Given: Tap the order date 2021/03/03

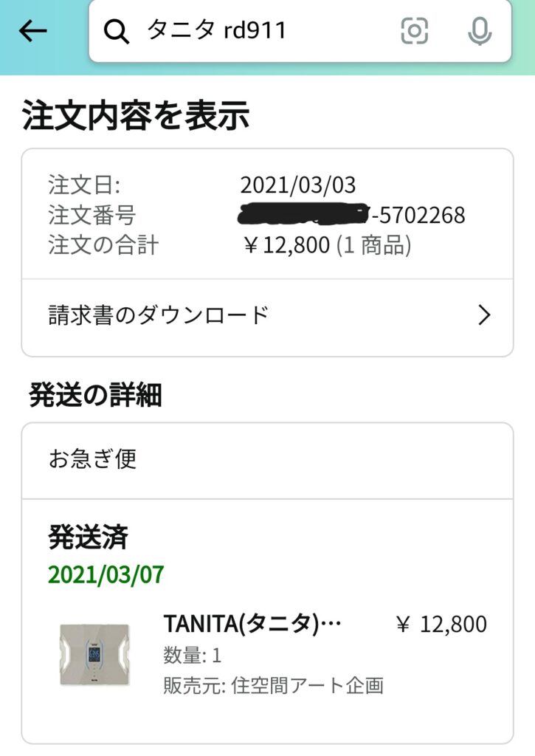Looking at the screenshot, I should [x=298, y=185].
